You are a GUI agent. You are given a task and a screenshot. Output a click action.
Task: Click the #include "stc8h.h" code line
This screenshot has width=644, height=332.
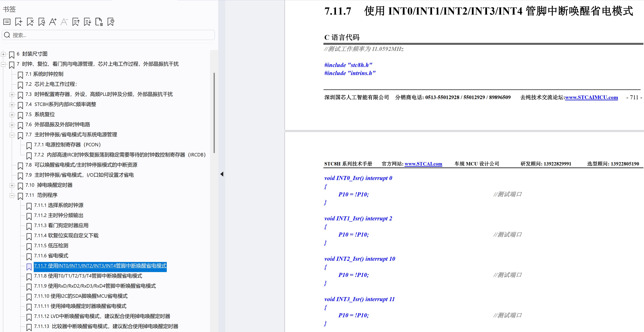tap(348, 65)
